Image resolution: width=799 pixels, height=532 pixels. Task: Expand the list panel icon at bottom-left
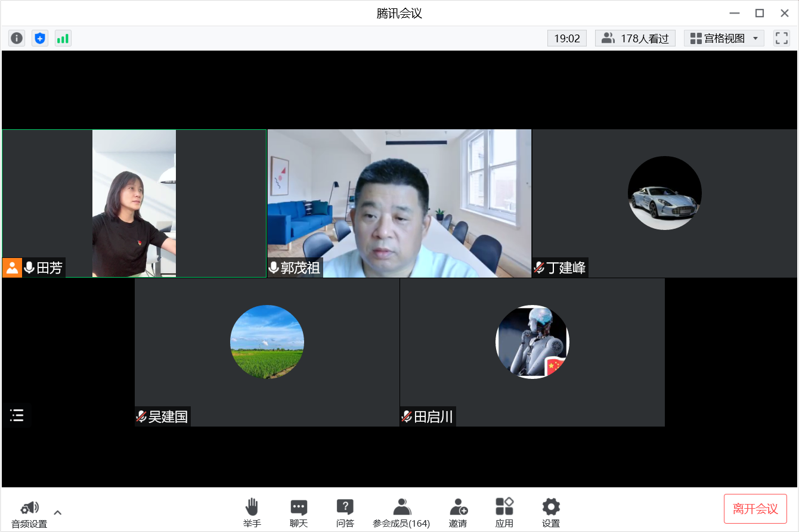[x=17, y=415]
